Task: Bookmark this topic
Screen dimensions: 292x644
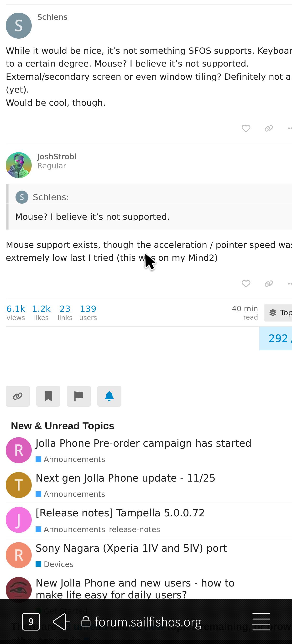Action: pyautogui.click(x=48, y=396)
